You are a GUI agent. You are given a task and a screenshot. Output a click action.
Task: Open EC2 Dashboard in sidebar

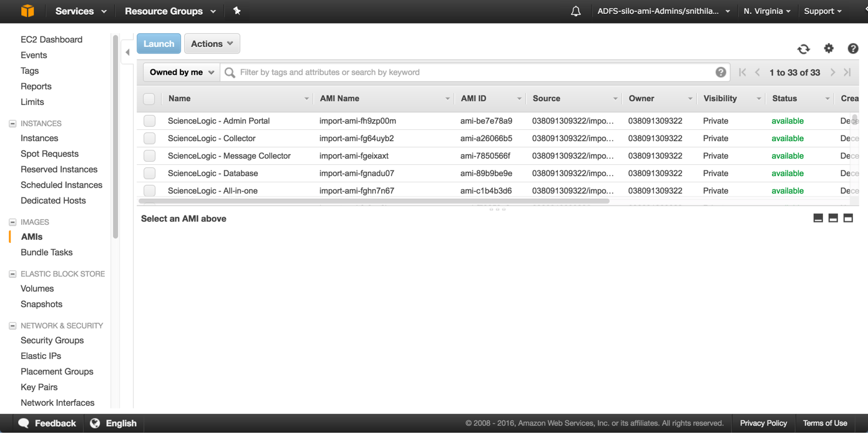pyautogui.click(x=51, y=39)
